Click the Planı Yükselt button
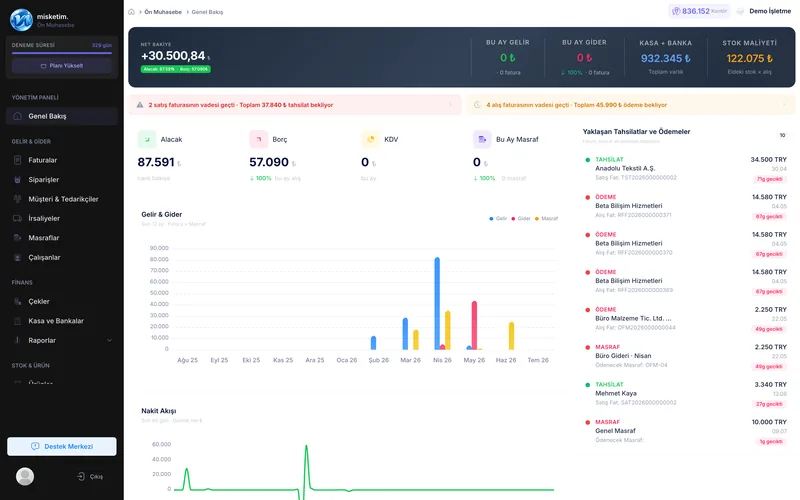Screen dimensions: 800x500 (62, 66)
